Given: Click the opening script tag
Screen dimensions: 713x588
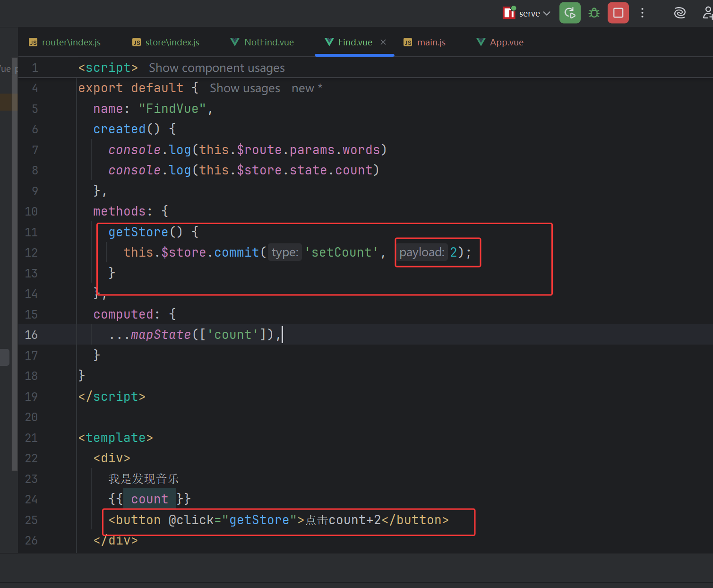Looking at the screenshot, I should tap(108, 68).
